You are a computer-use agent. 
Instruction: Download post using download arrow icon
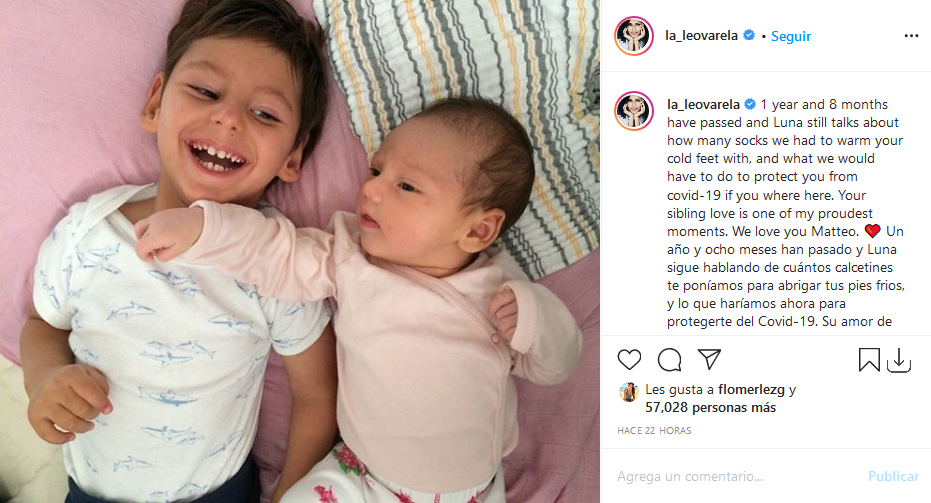(x=899, y=360)
